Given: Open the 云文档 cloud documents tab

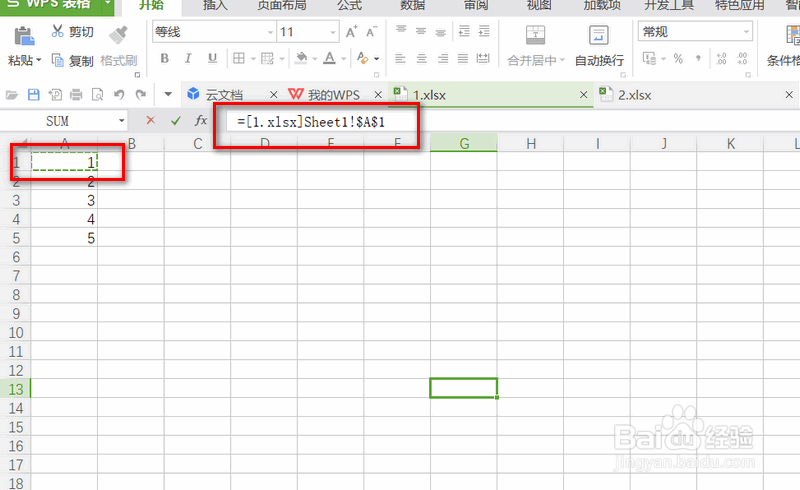Looking at the screenshot, I should pos(224,95).
